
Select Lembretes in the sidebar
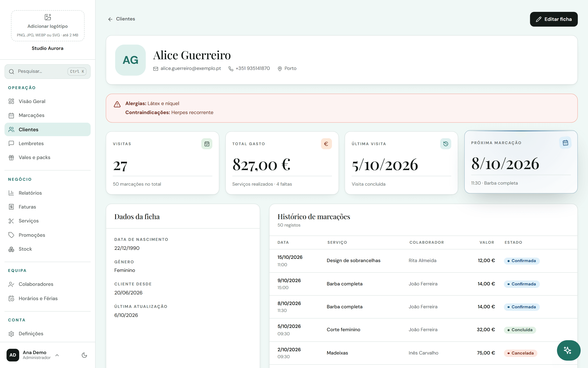click(x=47, y=143)
